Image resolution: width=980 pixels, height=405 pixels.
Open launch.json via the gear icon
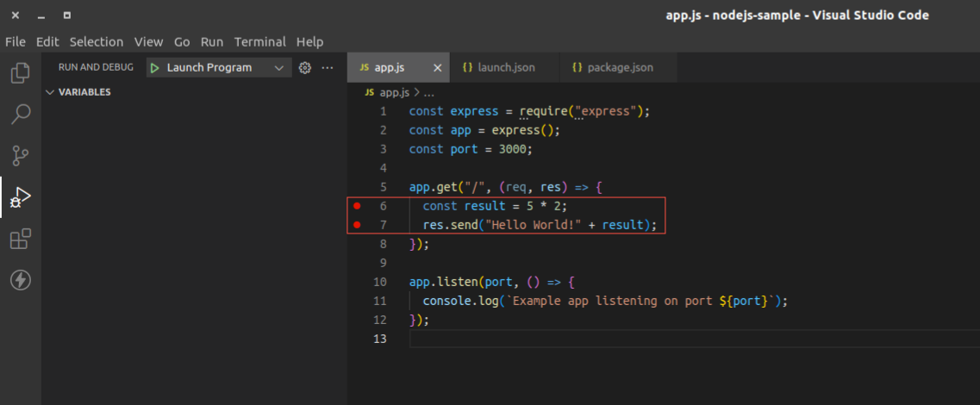click(305, 67)
